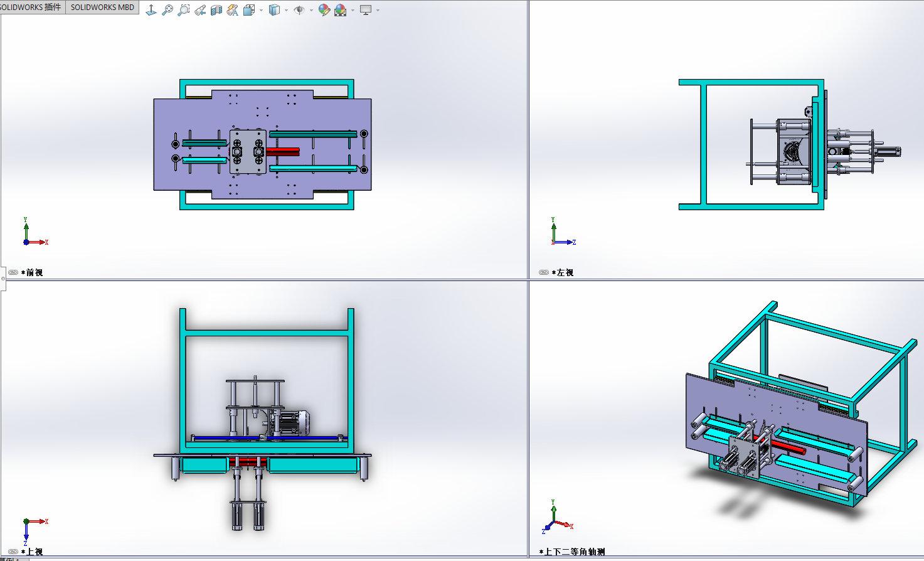Toggle the link icon beside 左视

click(x=544, y=272)
